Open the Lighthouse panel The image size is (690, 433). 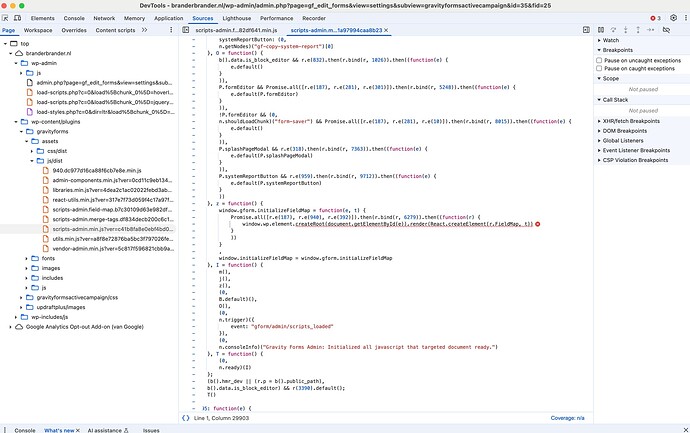point(237,18)
